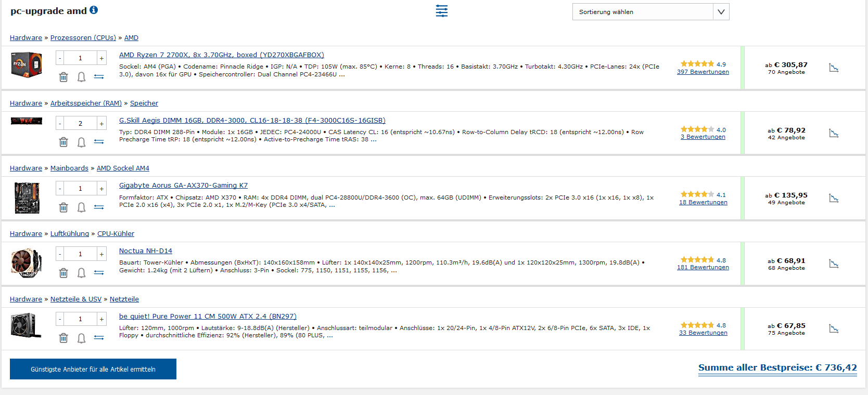Go to Luftkühlung category breadcrumb

click(70, 234)
